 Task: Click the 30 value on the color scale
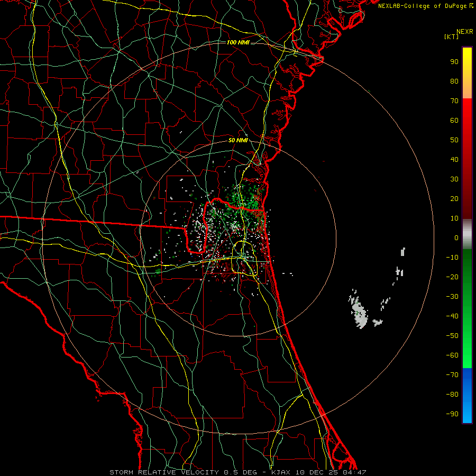(x=454, y=179)
